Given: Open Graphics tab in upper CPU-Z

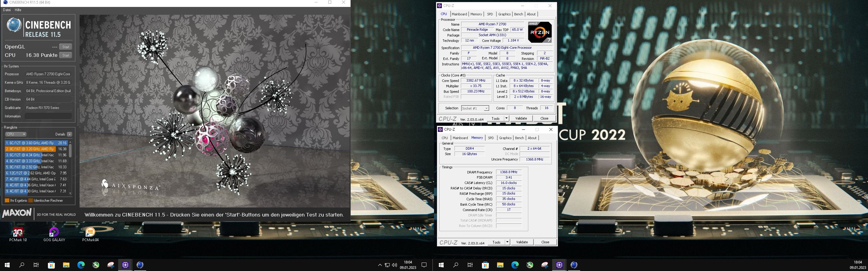Looking at the screenshot, I should (x=505, y=14).
